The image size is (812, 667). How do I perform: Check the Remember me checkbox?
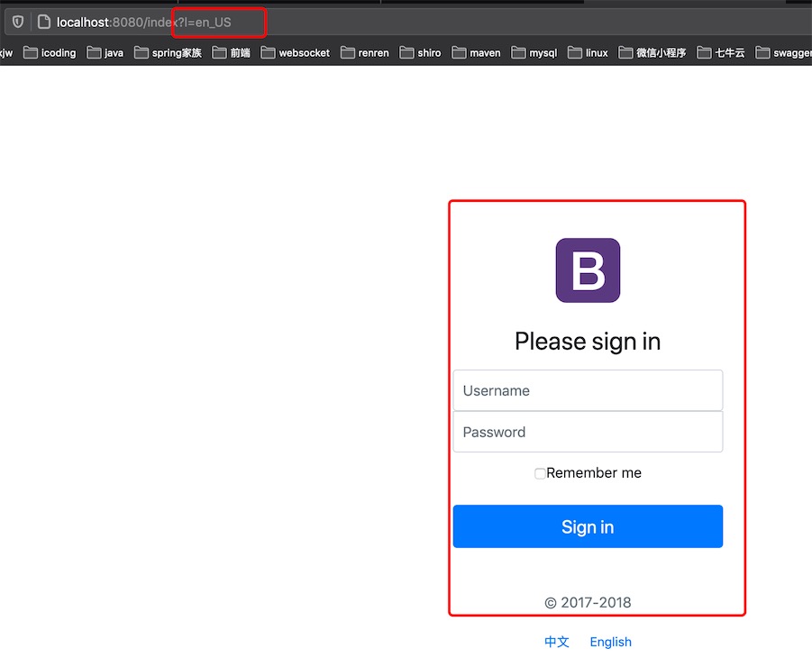(x=540, y=473)
